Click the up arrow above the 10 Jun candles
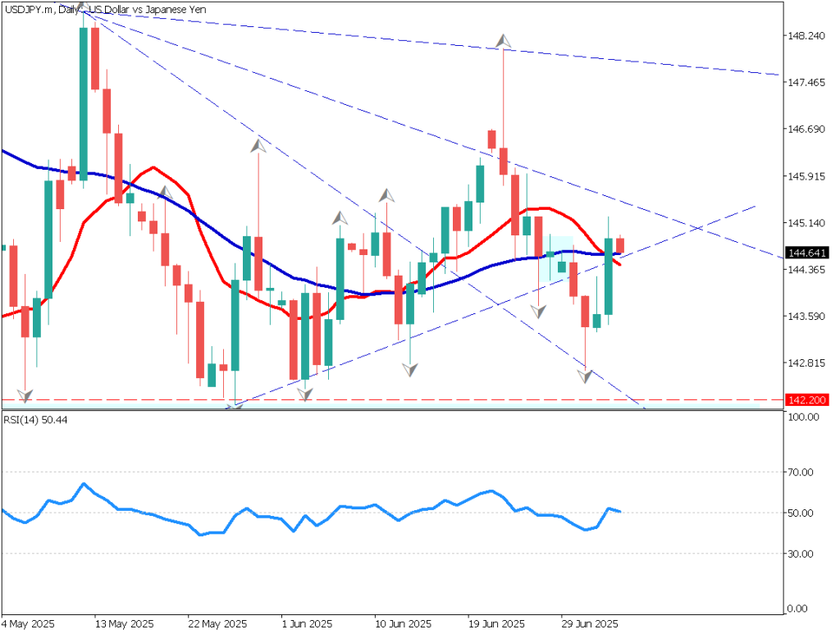 pyautogui.click(x=386, y=196)
